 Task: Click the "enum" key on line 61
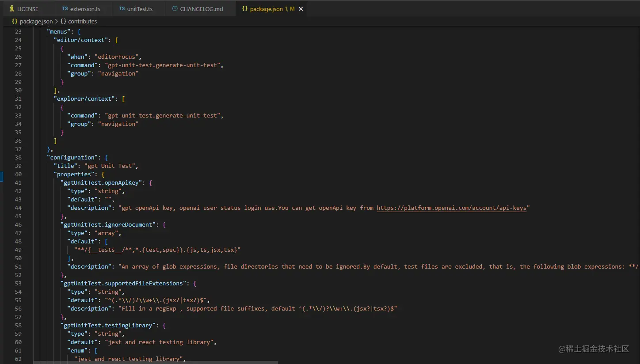coord(79,350)
